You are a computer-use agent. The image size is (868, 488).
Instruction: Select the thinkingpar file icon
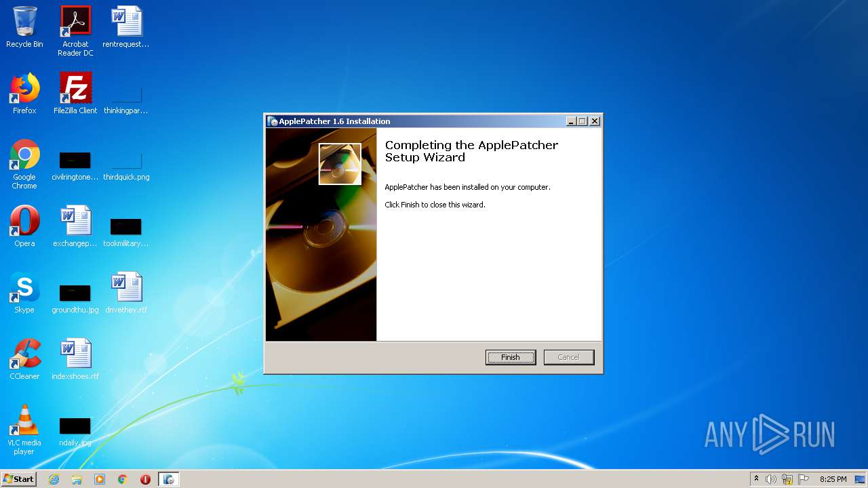pos(126,100)
